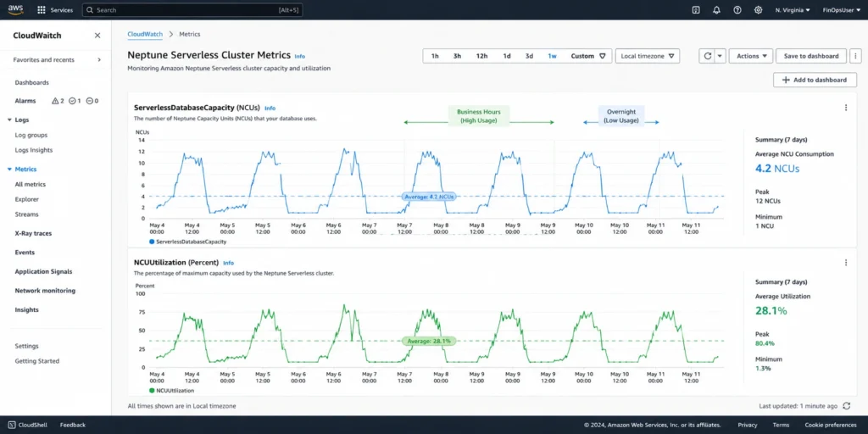The height and width of the screenshot is (434, 868).
Task: Click the OK alarms check icon
Action: click(72, 101)
